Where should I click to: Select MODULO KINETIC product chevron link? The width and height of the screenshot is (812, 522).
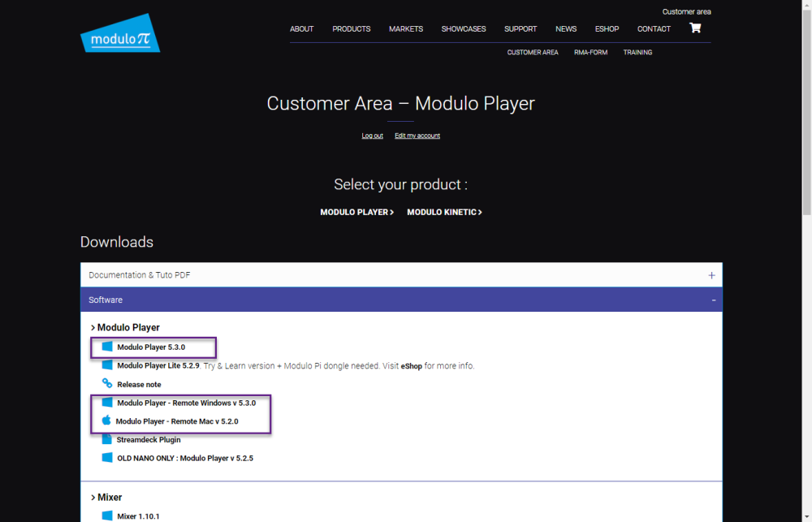coord(444,213)
